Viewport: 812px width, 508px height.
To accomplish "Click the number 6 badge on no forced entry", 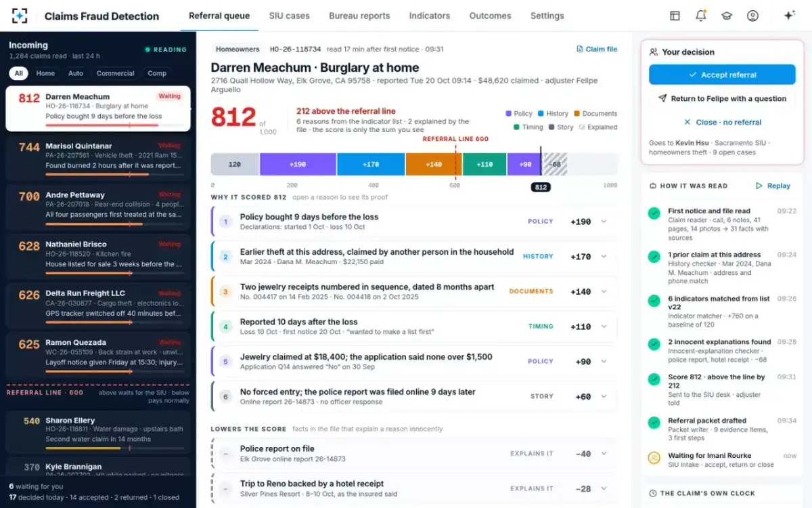I will 227,396.
